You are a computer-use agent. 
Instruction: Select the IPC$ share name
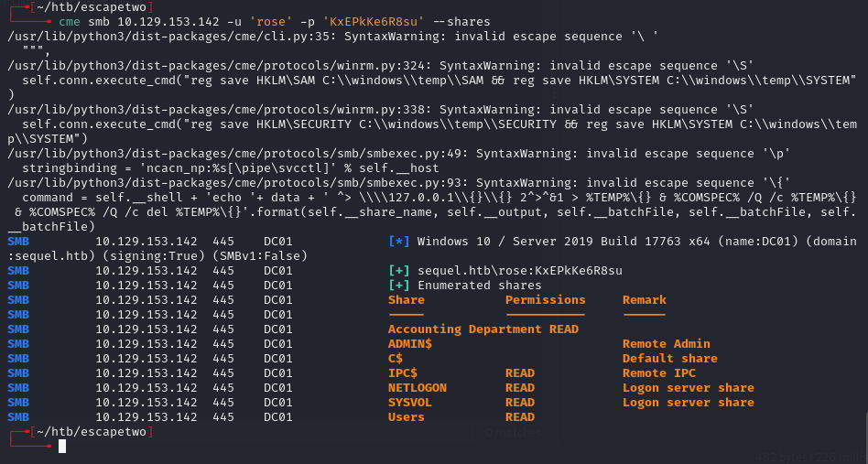pyautogui.click(x=403, y=373)
